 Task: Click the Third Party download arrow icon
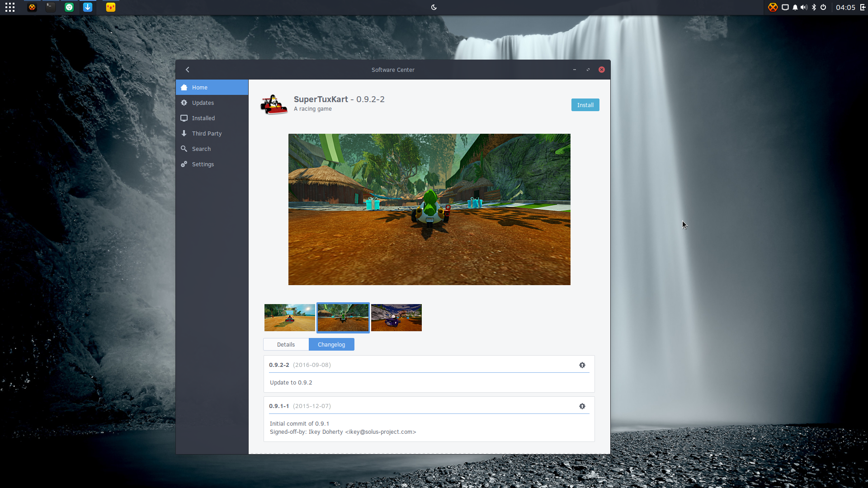tap(184, 133)
